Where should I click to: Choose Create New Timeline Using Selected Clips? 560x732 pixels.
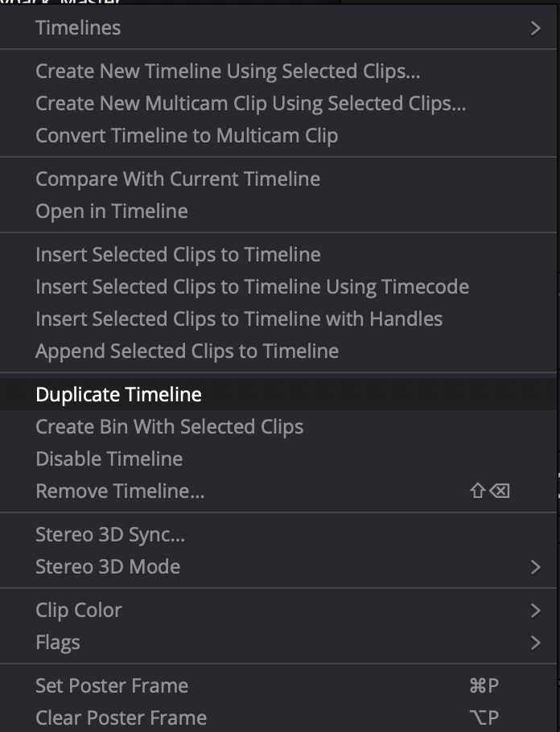(278, 72)
